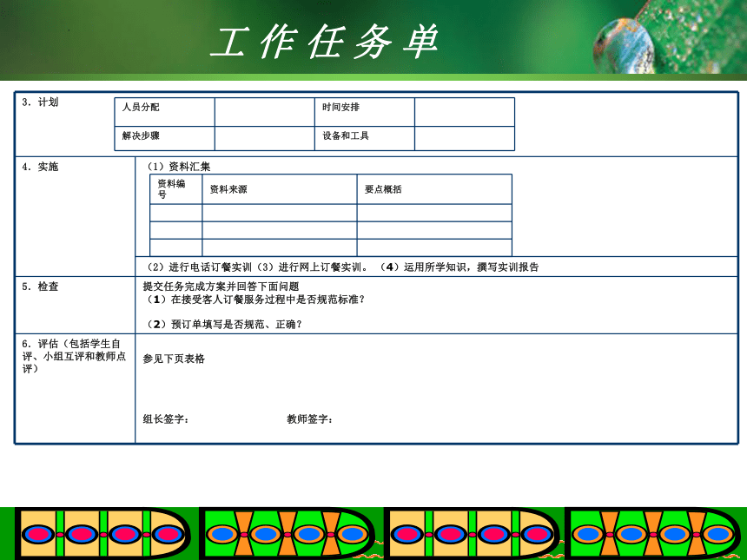Click the empty field beside 解决步骤
The height and width of the screenshot is (560, 747).
(265, 139)
